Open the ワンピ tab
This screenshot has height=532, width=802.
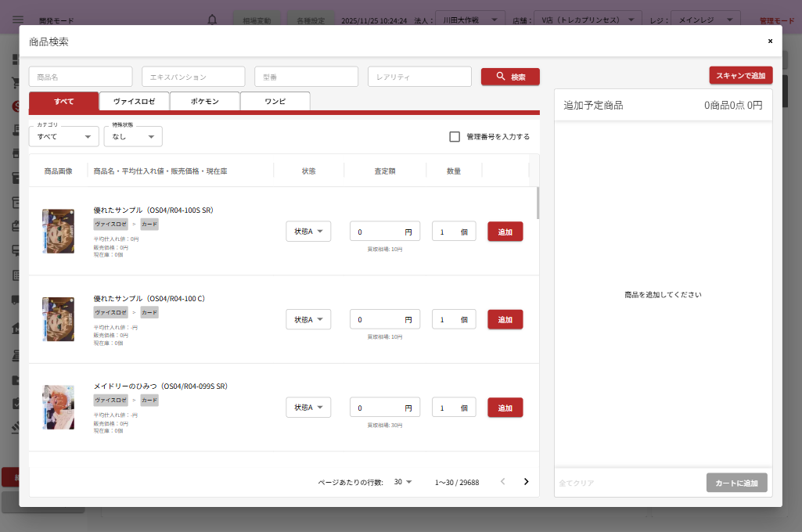point(275,102)
